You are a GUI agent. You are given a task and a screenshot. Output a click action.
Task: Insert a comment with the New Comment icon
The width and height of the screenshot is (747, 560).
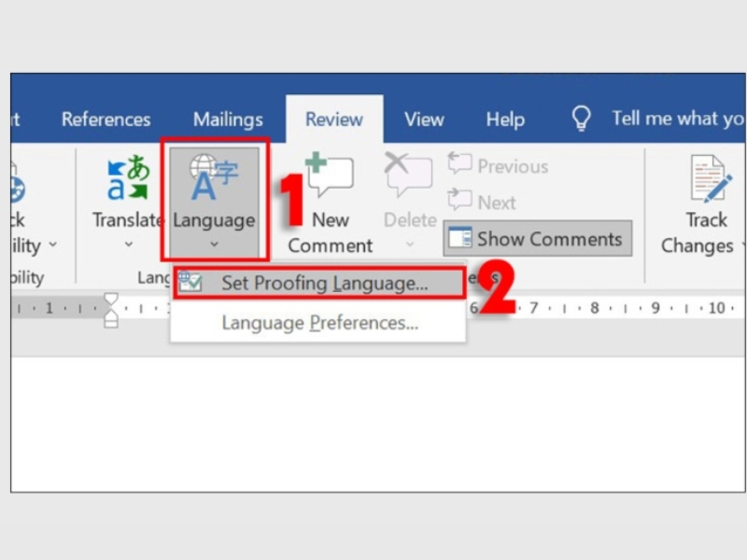(329, 176)
